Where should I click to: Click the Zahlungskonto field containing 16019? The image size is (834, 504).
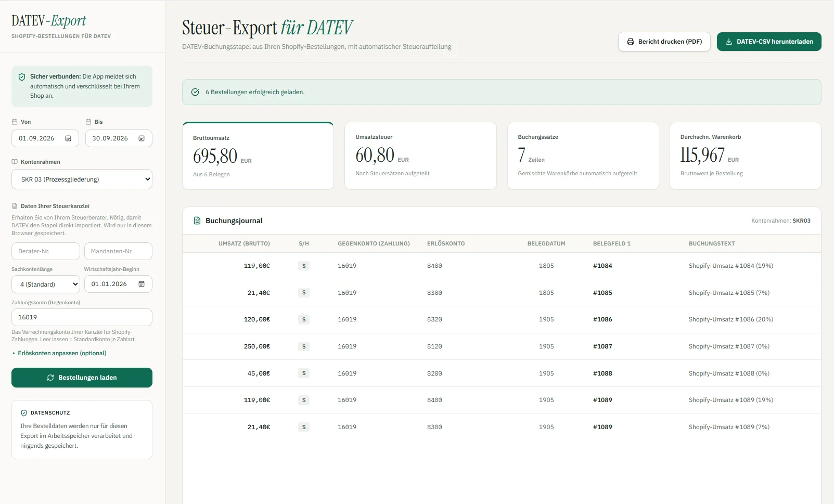click(82, 317)
